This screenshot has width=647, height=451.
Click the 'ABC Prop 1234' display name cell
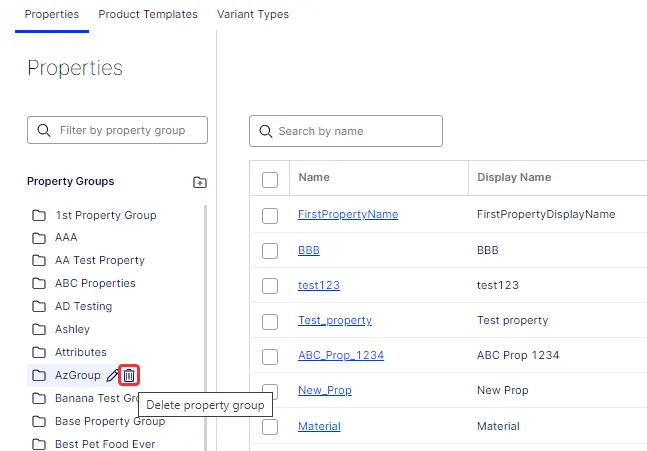(x=518, y=355)
